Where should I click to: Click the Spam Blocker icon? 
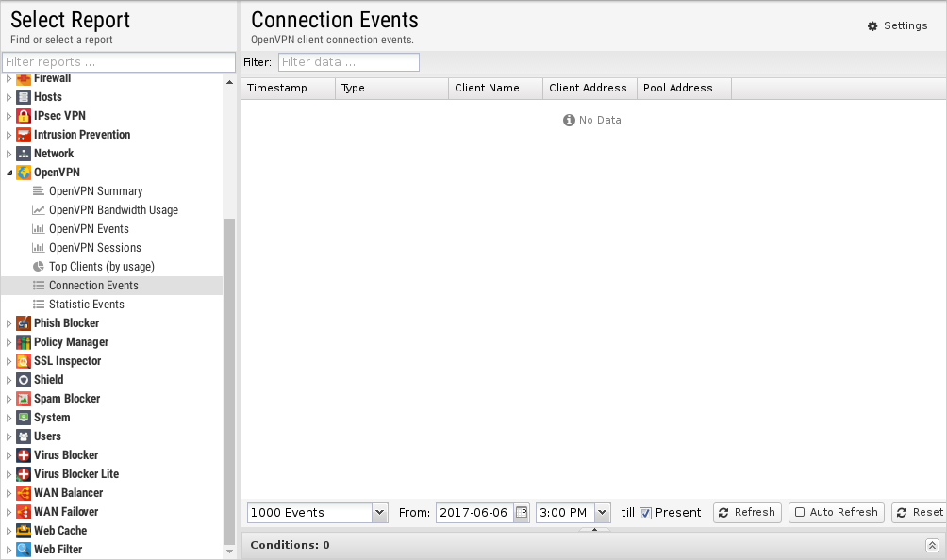point(23,399)
